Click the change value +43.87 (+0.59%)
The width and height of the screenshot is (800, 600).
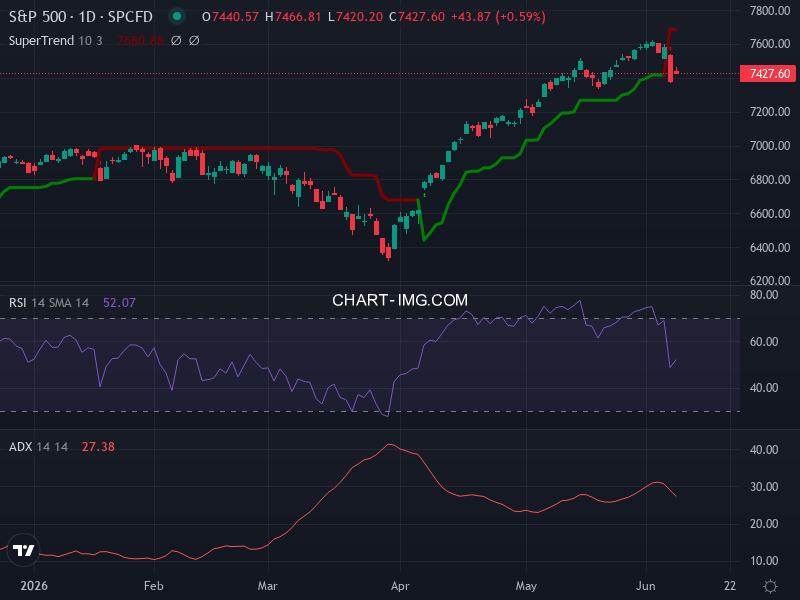498,17
